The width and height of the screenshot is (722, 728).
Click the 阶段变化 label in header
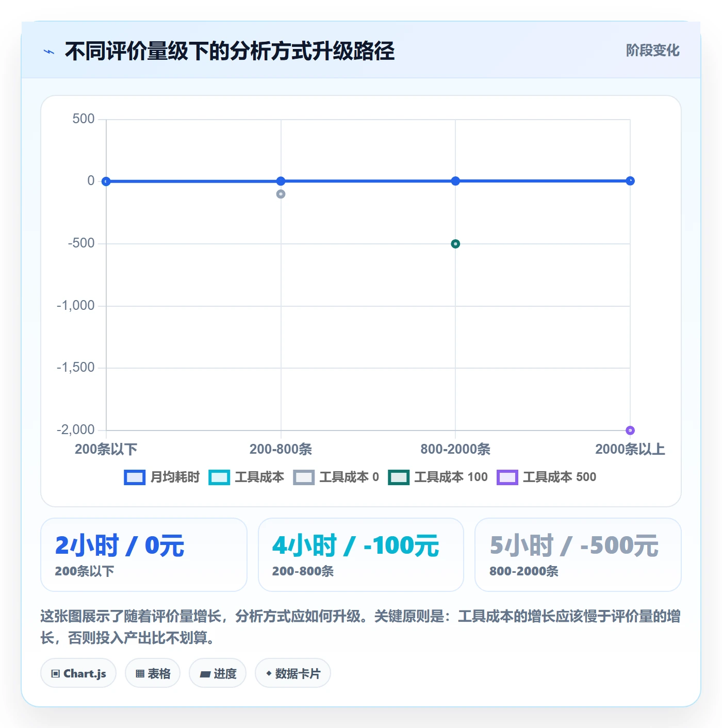tap(652, 51)
